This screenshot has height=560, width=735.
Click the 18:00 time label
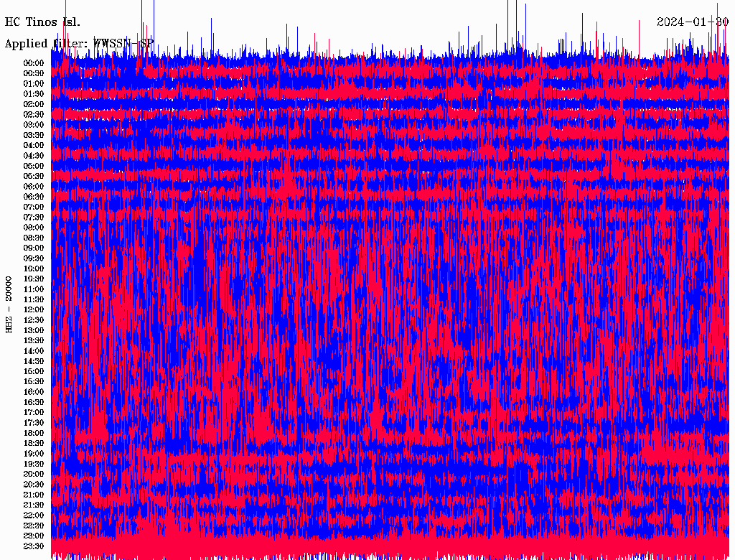click(x=34, y=433)
